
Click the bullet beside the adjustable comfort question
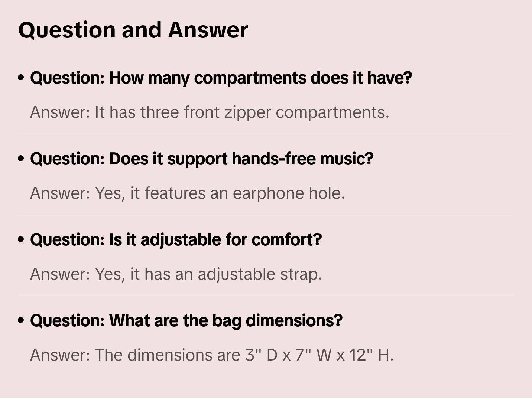21,240
